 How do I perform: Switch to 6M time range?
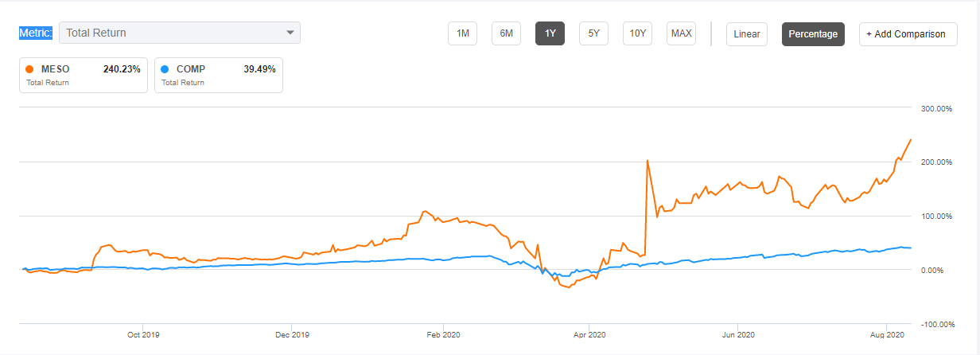506,33
